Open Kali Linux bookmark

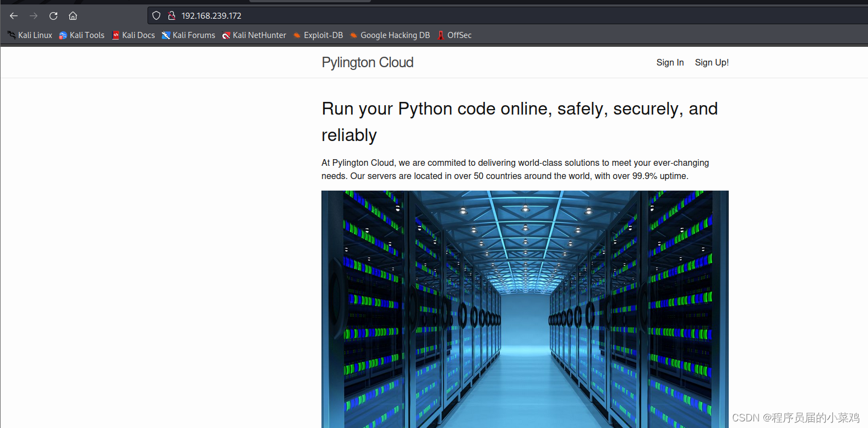click(30, 35)
